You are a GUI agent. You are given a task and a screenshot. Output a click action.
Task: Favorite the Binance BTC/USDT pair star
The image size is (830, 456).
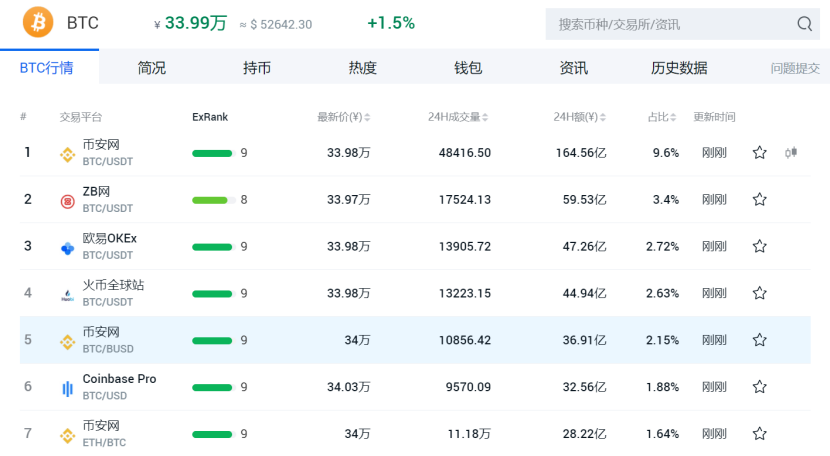coord(760,153)
